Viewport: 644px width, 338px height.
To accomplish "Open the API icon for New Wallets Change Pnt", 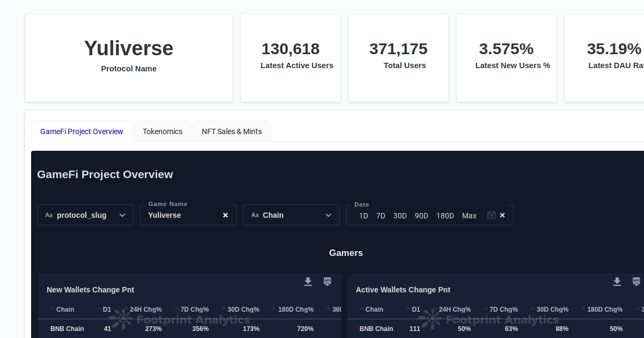I will pos(327,282).
